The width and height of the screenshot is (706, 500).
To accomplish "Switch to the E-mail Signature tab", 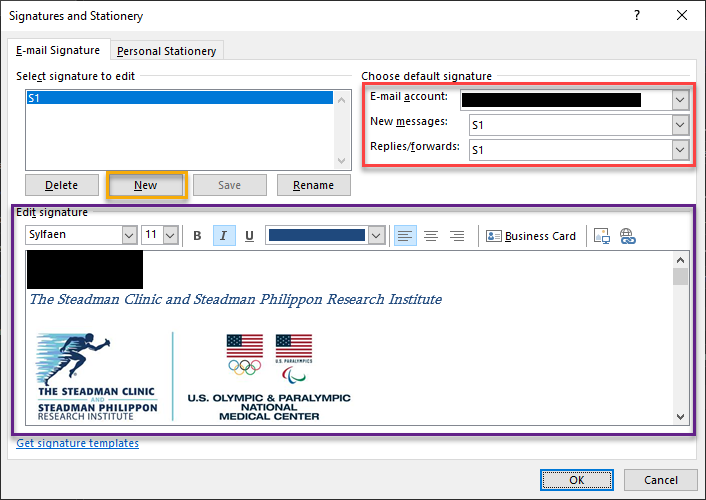I will (x=58, y=50).
